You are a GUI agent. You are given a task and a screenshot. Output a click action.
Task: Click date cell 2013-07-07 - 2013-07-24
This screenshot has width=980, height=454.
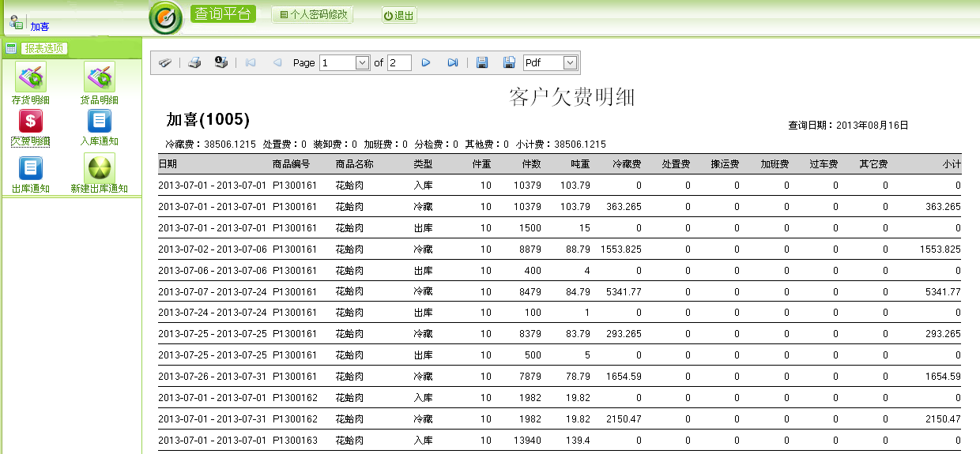coord(211,292)
